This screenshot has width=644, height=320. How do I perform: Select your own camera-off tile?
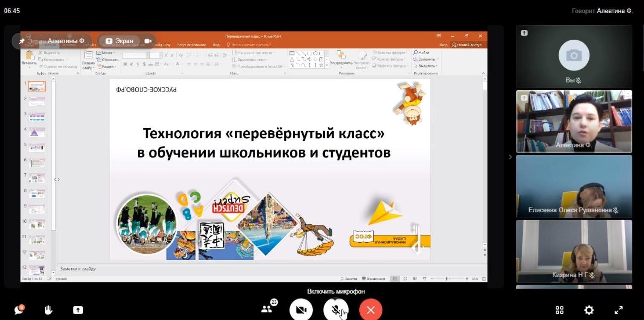574,57
